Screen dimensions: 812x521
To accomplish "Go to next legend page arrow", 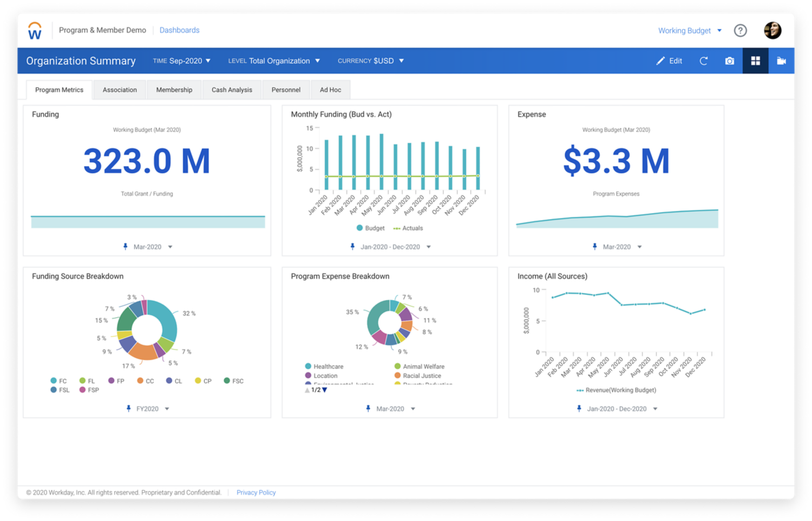I will (325, 390).
